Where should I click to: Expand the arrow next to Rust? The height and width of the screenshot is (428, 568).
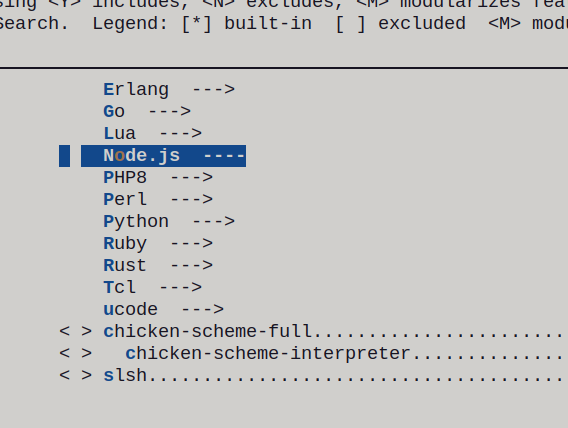tap(191, 266)
